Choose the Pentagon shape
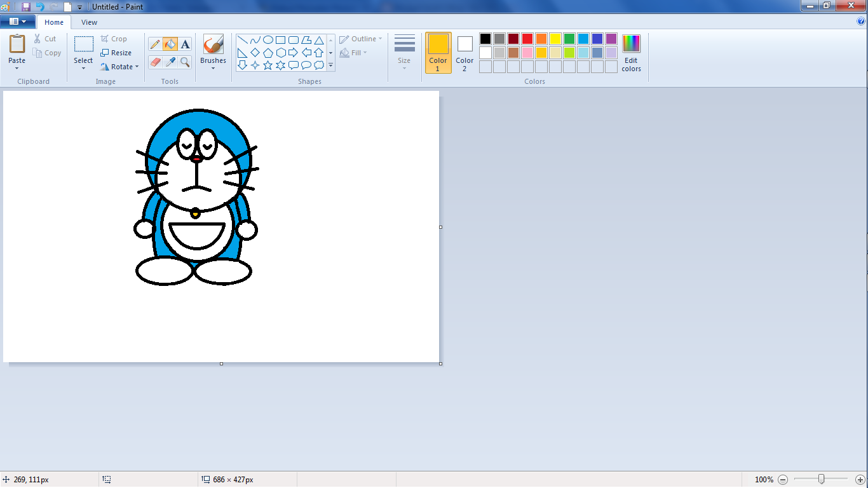868x488 pixels. click(268, 52)
